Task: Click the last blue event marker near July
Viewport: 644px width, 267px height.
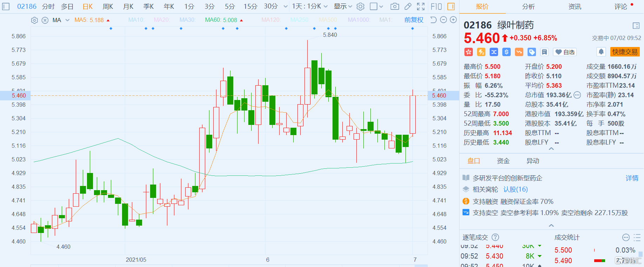Action: point(412,28)
